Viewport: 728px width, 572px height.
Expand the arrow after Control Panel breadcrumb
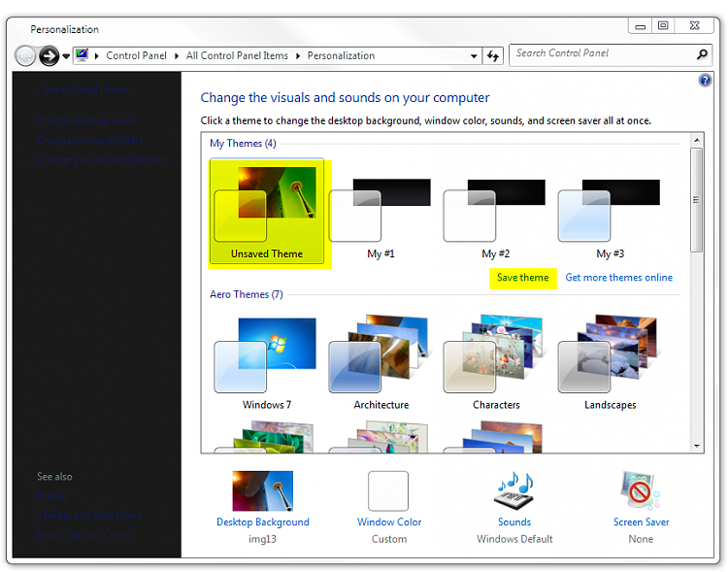coord(177,55)
